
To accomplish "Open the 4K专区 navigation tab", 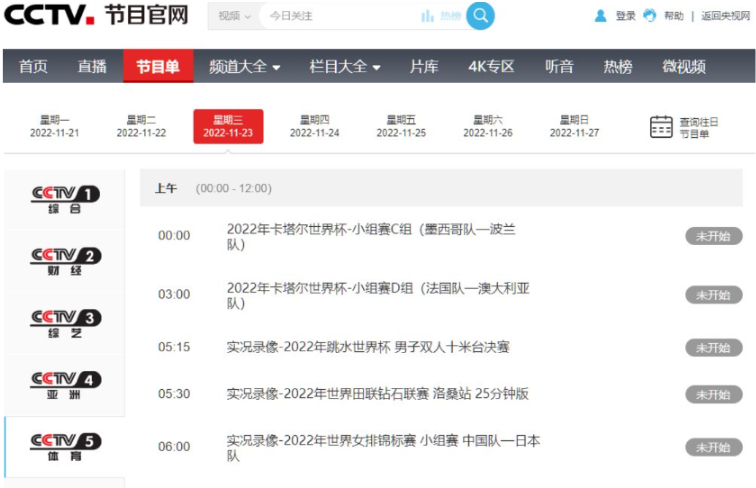I will [491, 67].
